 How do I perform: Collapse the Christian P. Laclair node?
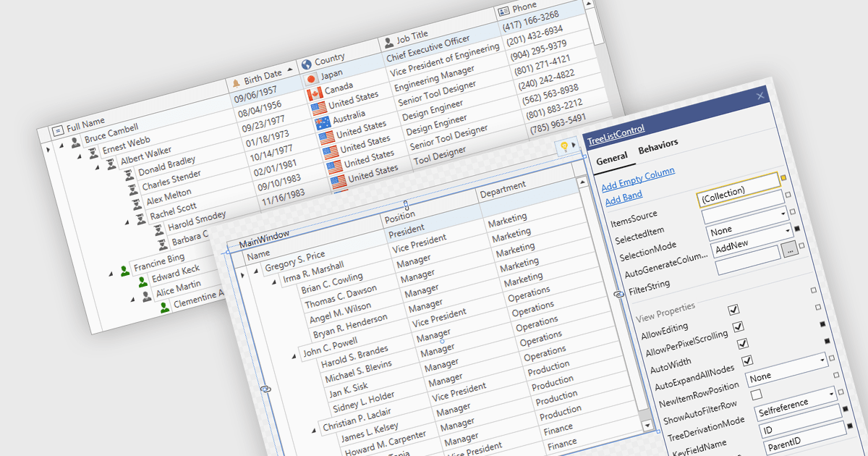tap(313, 430)
